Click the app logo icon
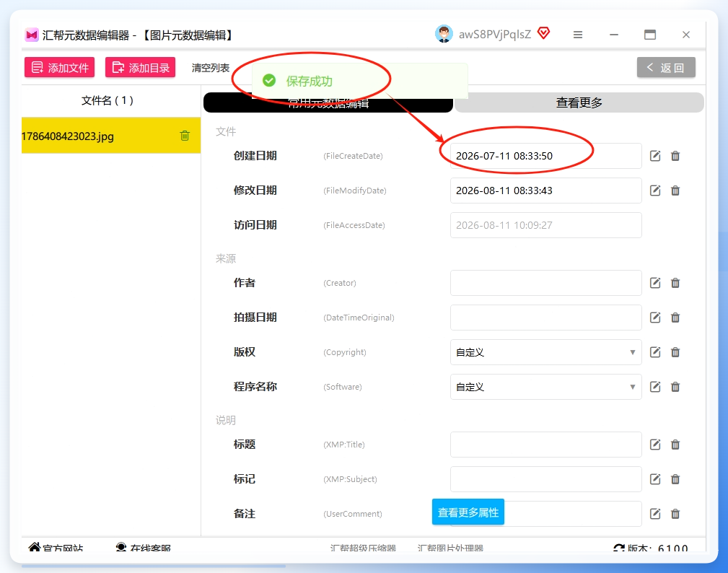Screen dimensions: 728x573 click(32, 35)
